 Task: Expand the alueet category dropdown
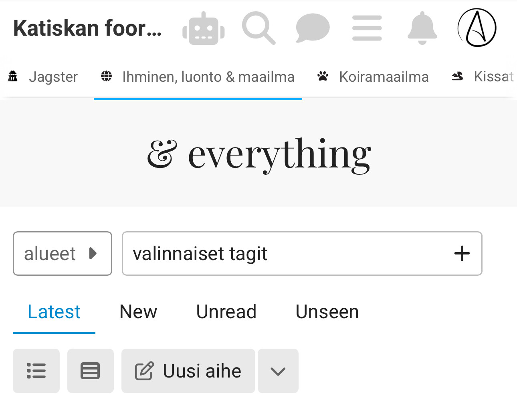pos(62,253)
